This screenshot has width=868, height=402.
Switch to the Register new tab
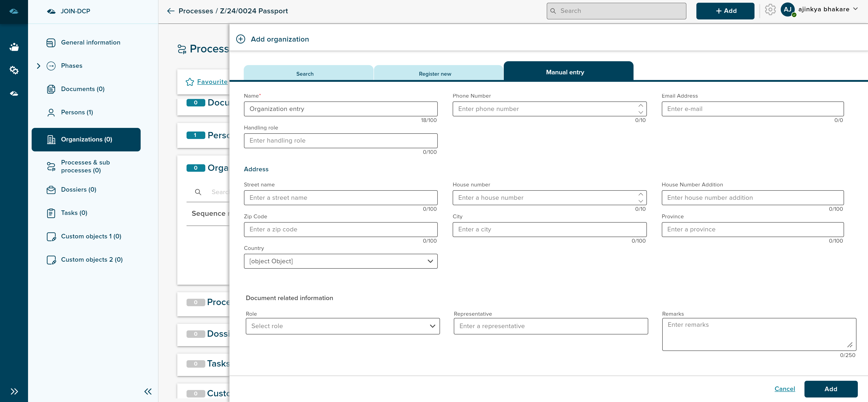coord(435,73)
